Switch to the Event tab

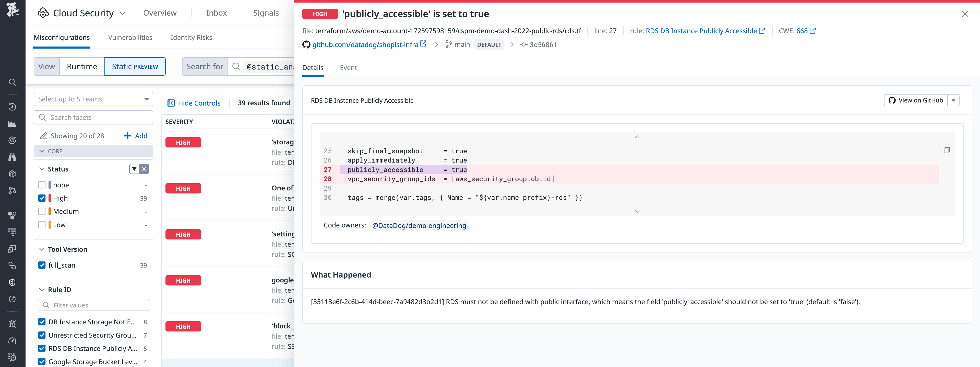pos(348,67)
